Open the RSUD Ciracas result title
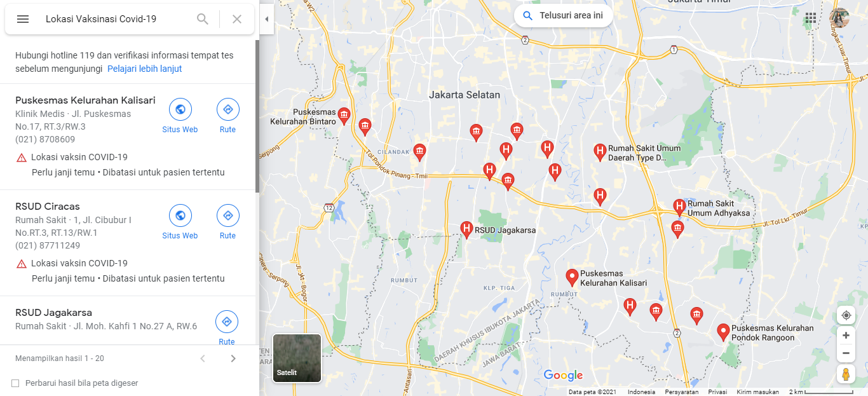The height and width of the screenshot is (396, 868). (x=48, y=207)
